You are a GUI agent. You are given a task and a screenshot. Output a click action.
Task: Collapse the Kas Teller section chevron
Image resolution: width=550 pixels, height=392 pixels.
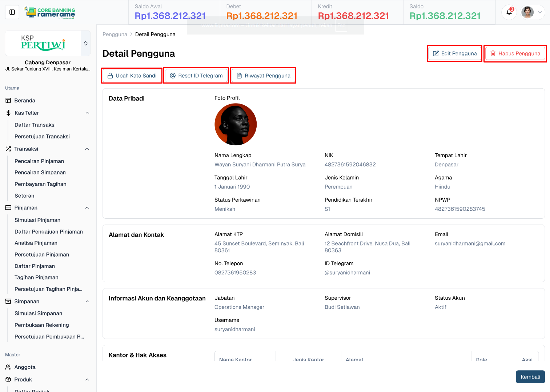coord(87,113)
